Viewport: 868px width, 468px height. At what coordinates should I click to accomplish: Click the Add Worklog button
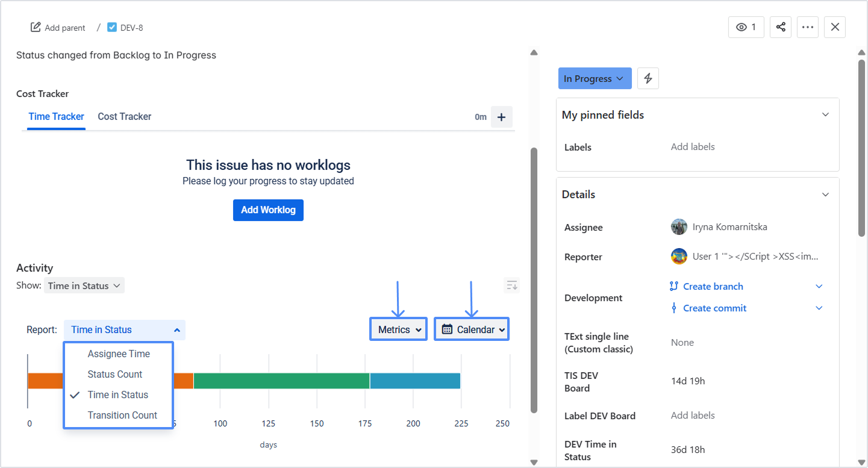(268, 210)
